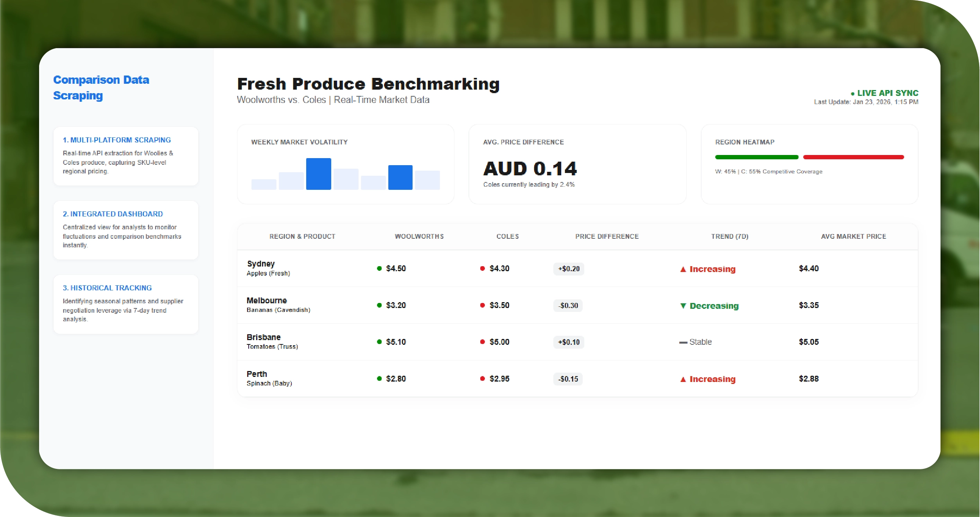Click the green Woolworths heatmap bar

click(x=757, y=157)
